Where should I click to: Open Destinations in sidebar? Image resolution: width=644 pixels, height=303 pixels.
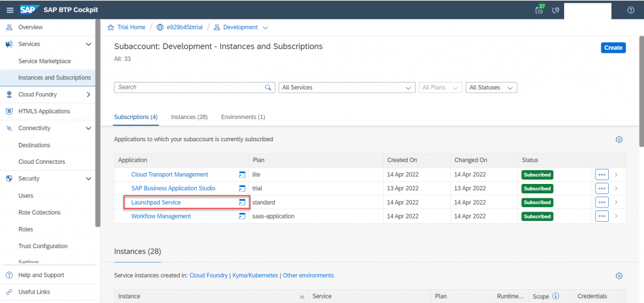coord(34,145)
